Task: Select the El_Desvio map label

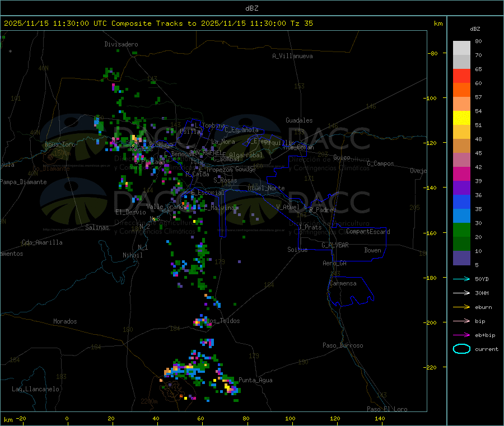Action: pyautogui.click(x=130, y=212)
